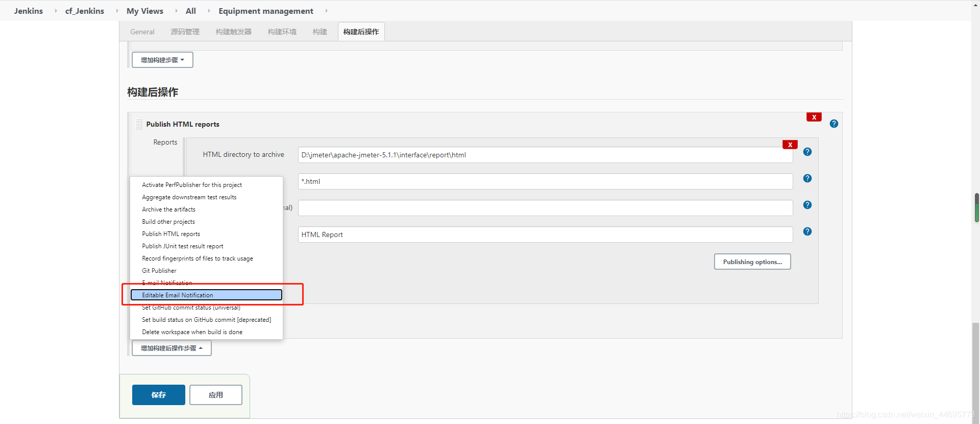
Task: Choose Publish HTML reports from menu
Action: pos(206,234)
